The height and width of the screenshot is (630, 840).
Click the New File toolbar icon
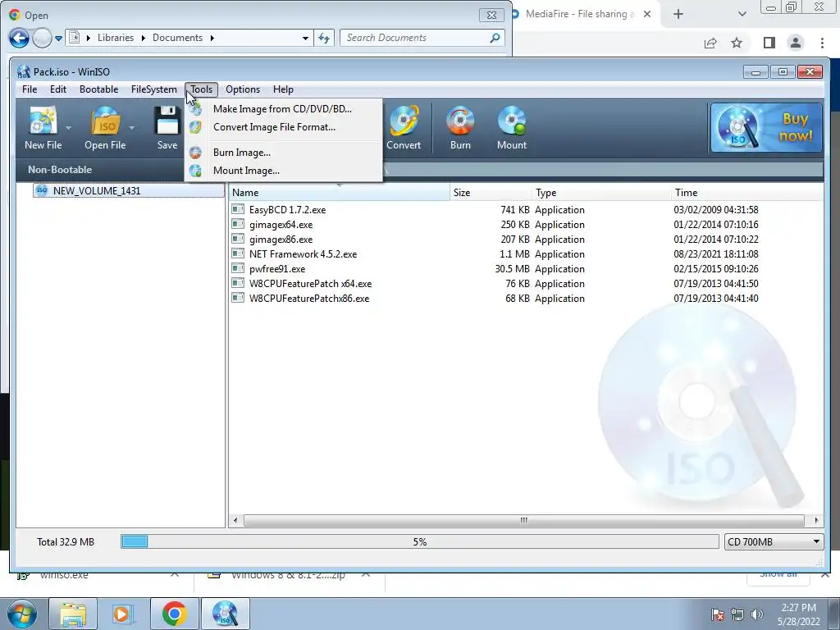(43, 121)
